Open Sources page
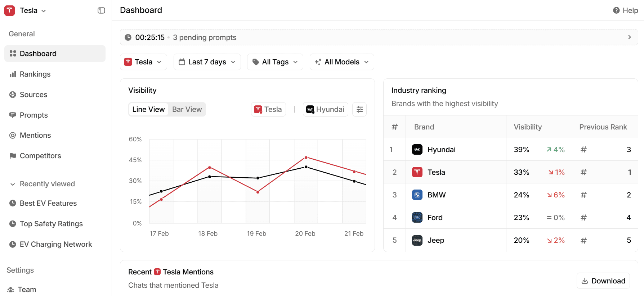The image size is (644, 296). pos(55,95)
